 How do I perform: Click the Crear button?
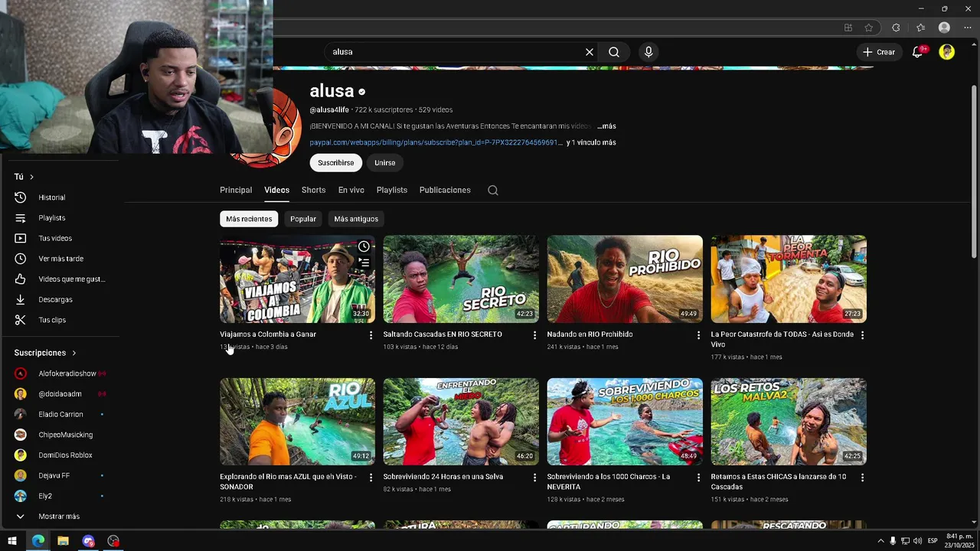(878, 52)
